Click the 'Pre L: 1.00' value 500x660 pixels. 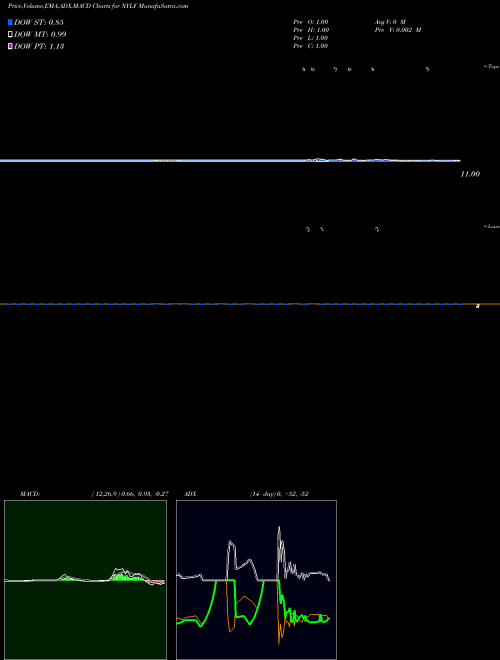(x=311, y=38)
